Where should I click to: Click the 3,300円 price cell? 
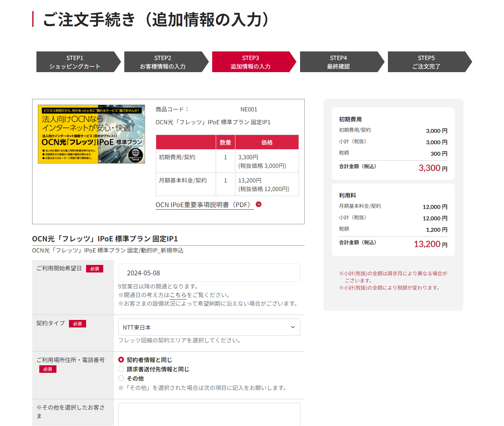(x=267, y=161)
